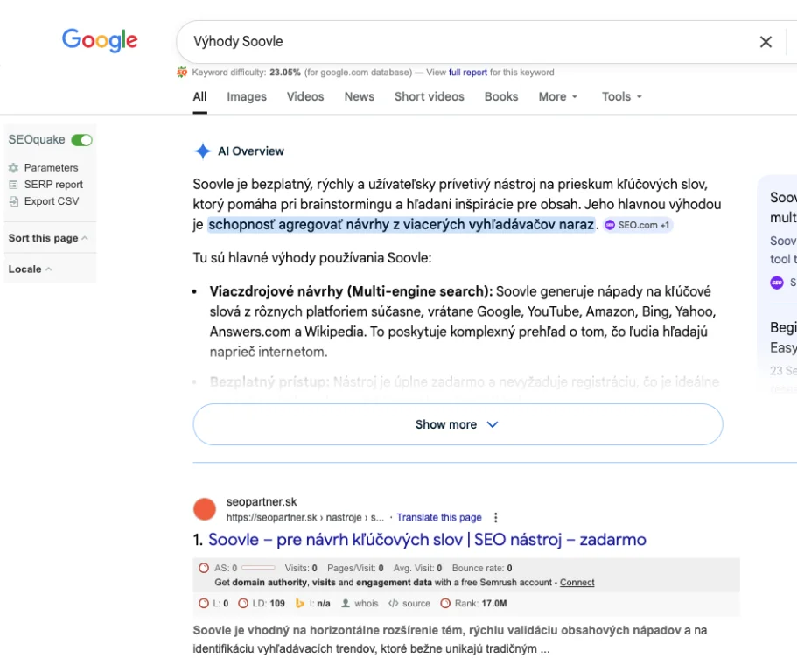Viewport: 797px width, 672px height.
Task: Toggle the SEOquake switch off
Action: 82,140
